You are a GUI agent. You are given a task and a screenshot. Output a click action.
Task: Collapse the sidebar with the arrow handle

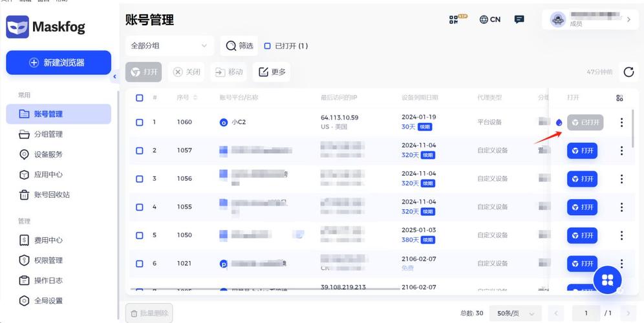(114, 76)
